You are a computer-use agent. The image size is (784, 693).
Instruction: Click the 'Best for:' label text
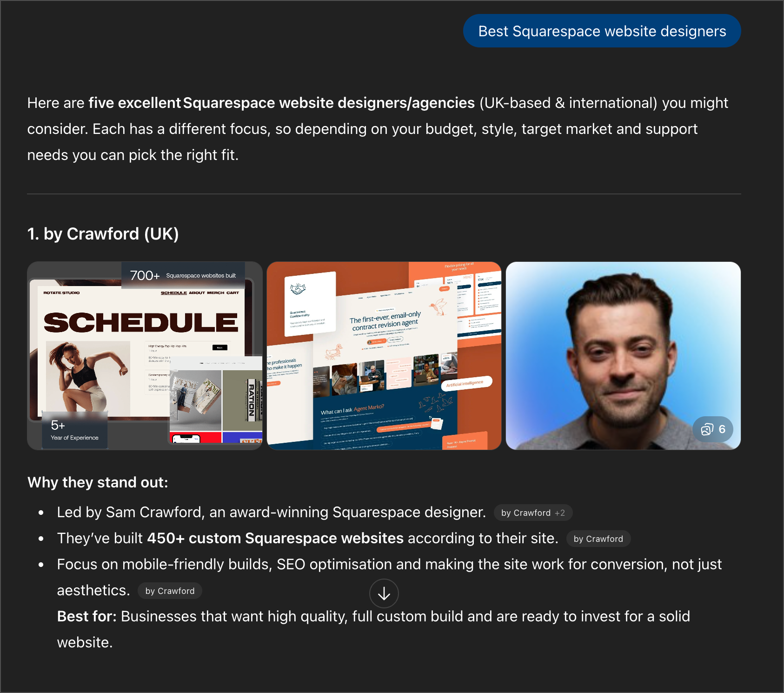(x=86, y=616)
